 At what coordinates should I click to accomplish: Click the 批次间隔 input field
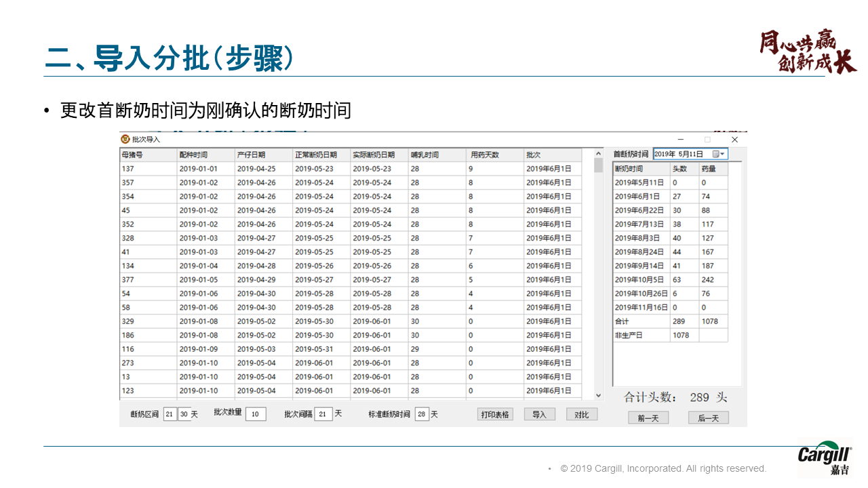323,414
